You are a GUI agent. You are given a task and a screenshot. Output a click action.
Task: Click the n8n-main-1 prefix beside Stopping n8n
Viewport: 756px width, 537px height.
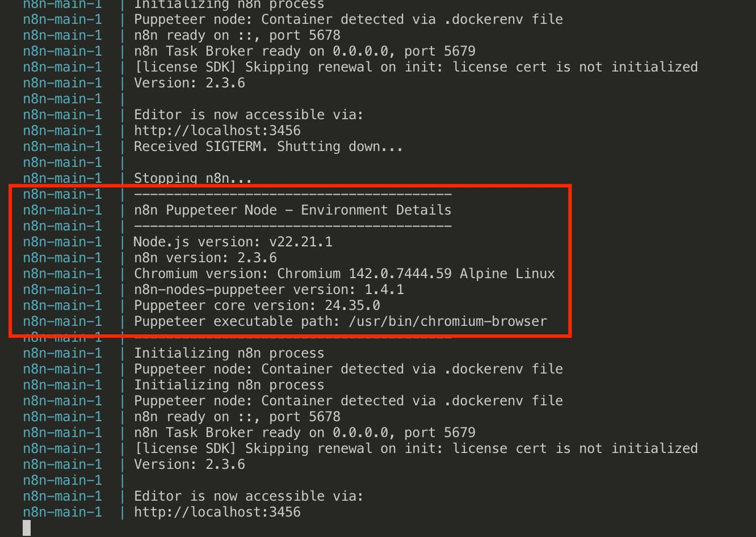click(62, 178)
